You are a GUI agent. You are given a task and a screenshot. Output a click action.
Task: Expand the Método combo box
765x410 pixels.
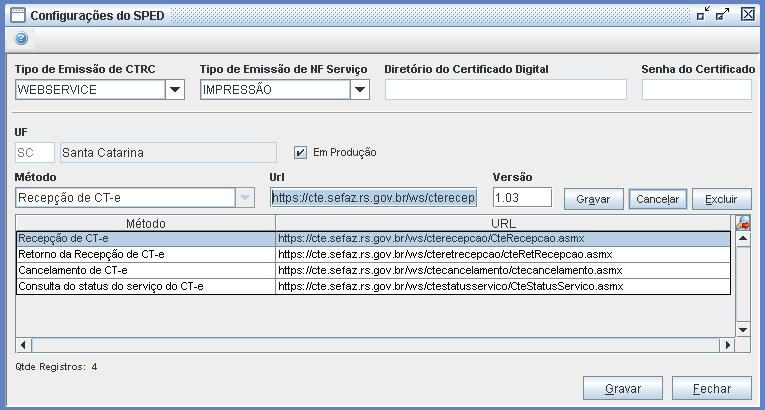[245, 198]
